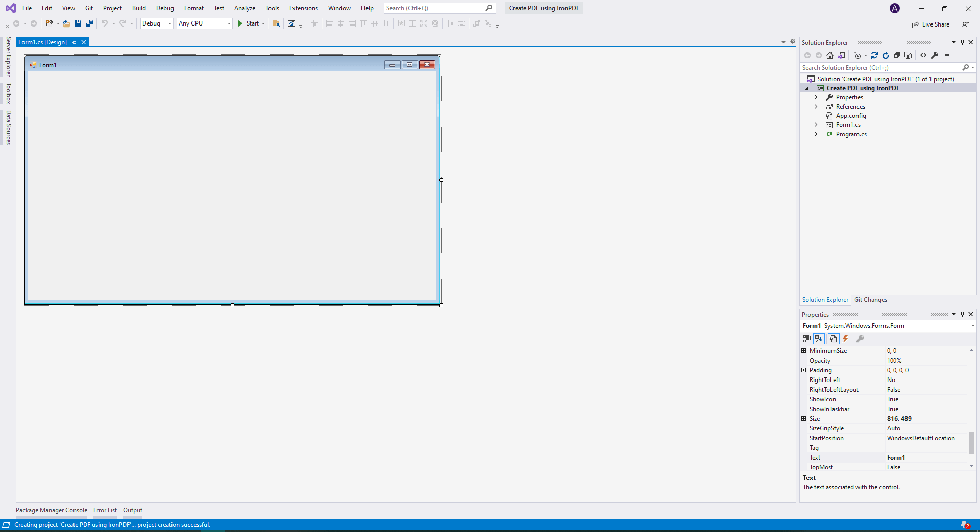Open the Extensions menu

click(303, 8)
